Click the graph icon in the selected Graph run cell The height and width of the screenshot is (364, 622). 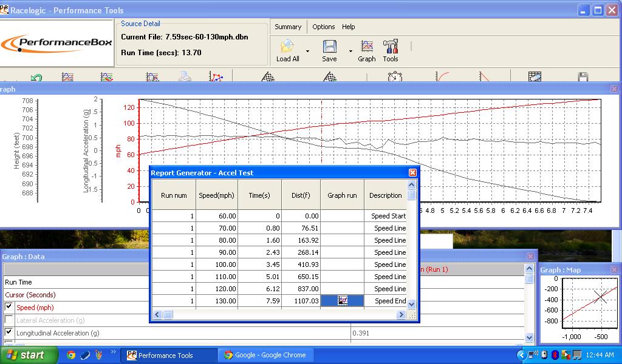pos(342,301)
